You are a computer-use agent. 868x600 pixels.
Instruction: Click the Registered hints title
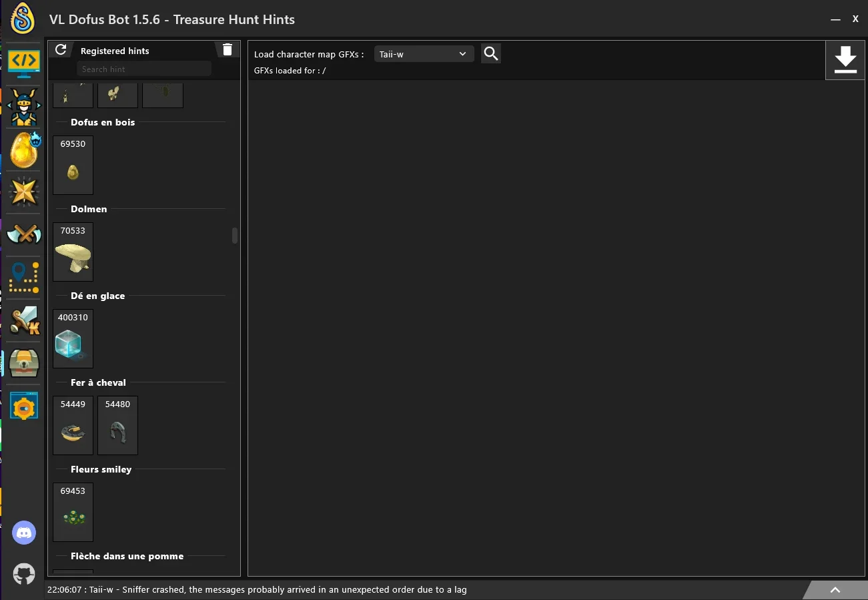(x=115, y=51)
